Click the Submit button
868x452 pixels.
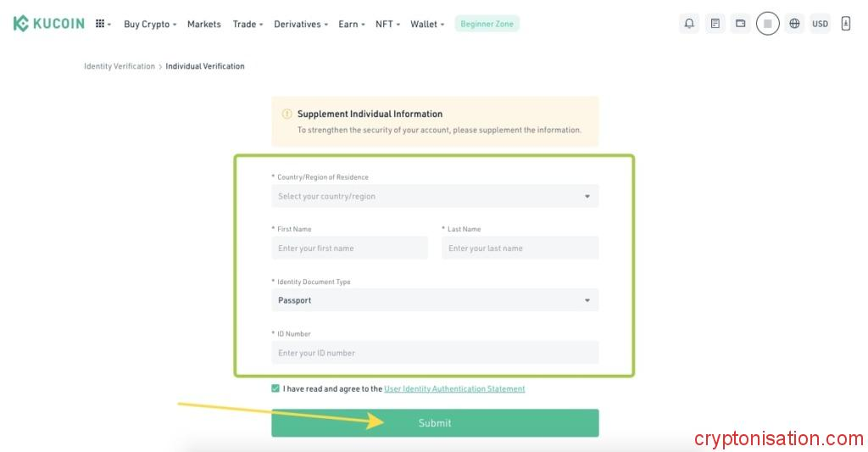click(435, 423)
